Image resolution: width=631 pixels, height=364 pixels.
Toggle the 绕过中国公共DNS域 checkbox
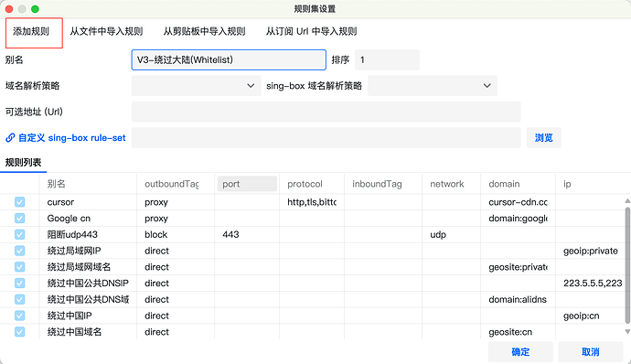coord(20,299)
